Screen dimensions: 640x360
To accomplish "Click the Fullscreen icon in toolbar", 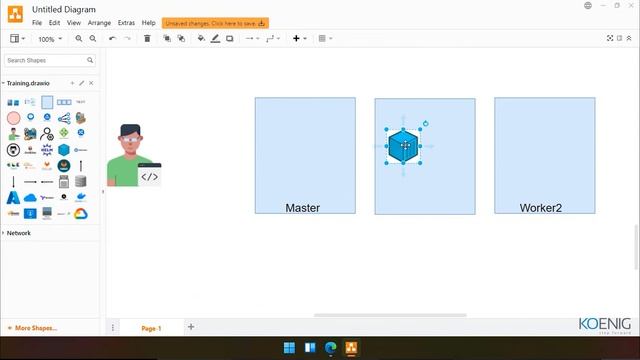I will click(610, 38).
